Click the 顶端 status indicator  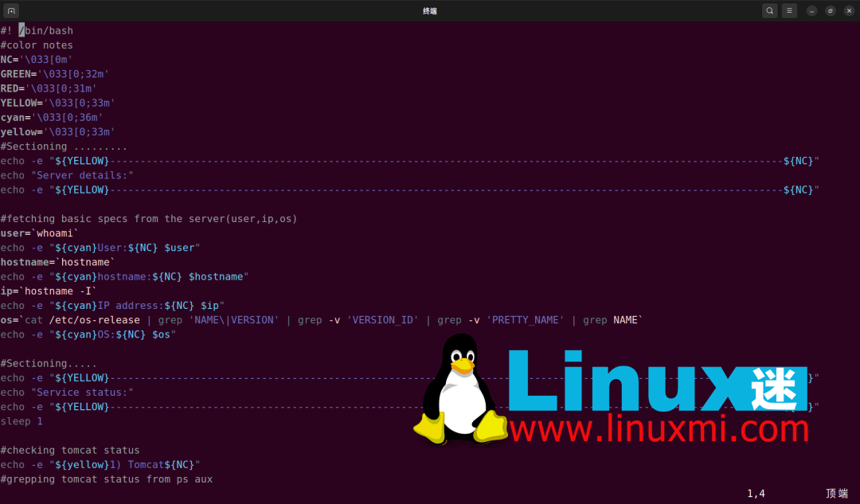click(837, 493)
